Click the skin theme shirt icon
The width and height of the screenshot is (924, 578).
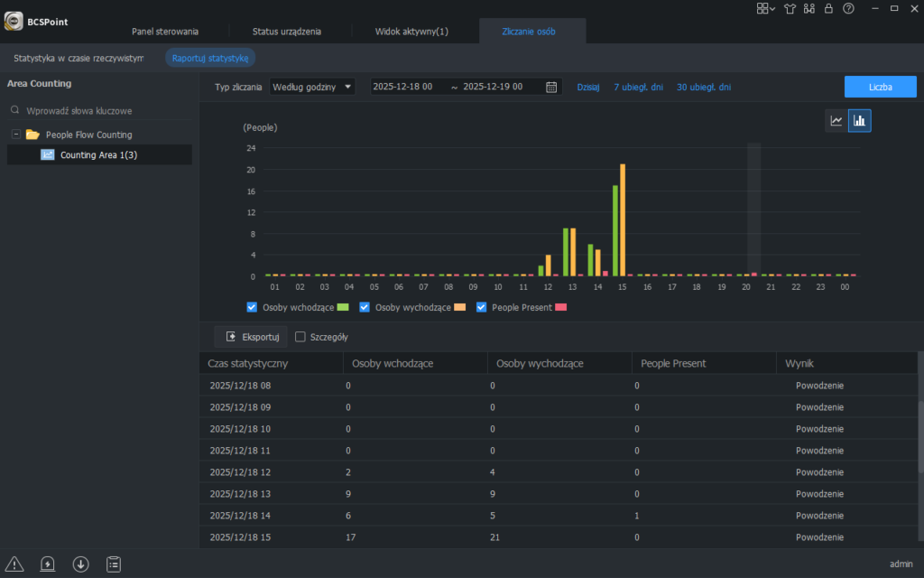790,9
